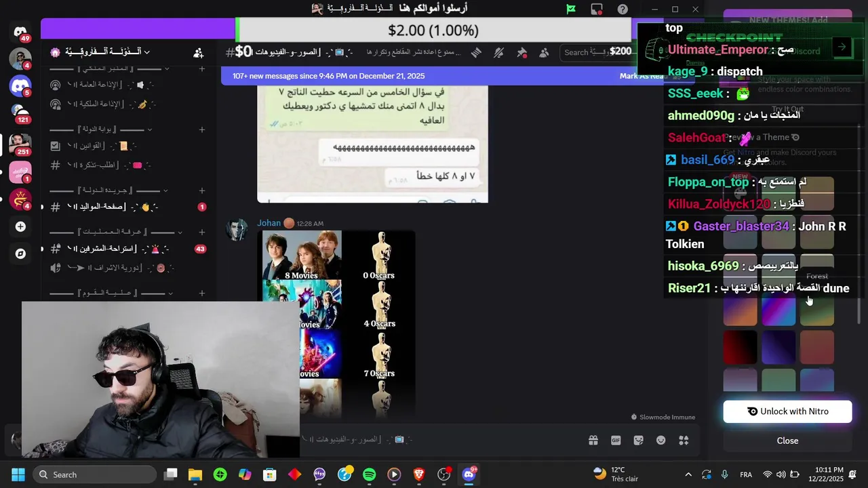The width and height of the screenshot is (868, 488).
Task: Open the الإذاعة العامة stage channel
Action: click(128, 85)
